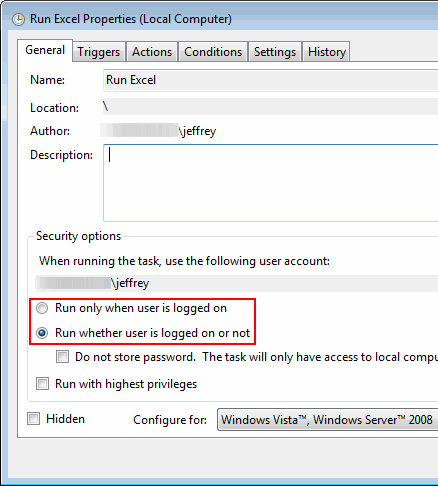438x486 pixels.
Task: Click the user account field showing jeffrey
Action: coord(237,283)
